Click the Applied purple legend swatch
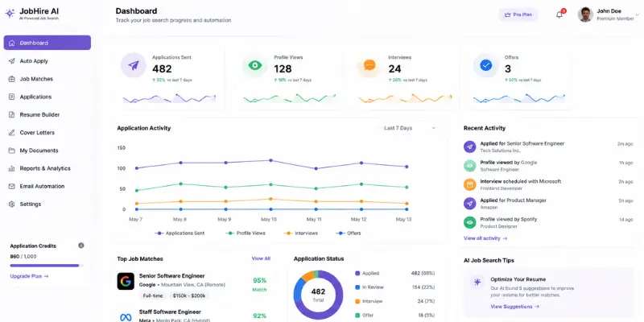 tap(357, 273)
